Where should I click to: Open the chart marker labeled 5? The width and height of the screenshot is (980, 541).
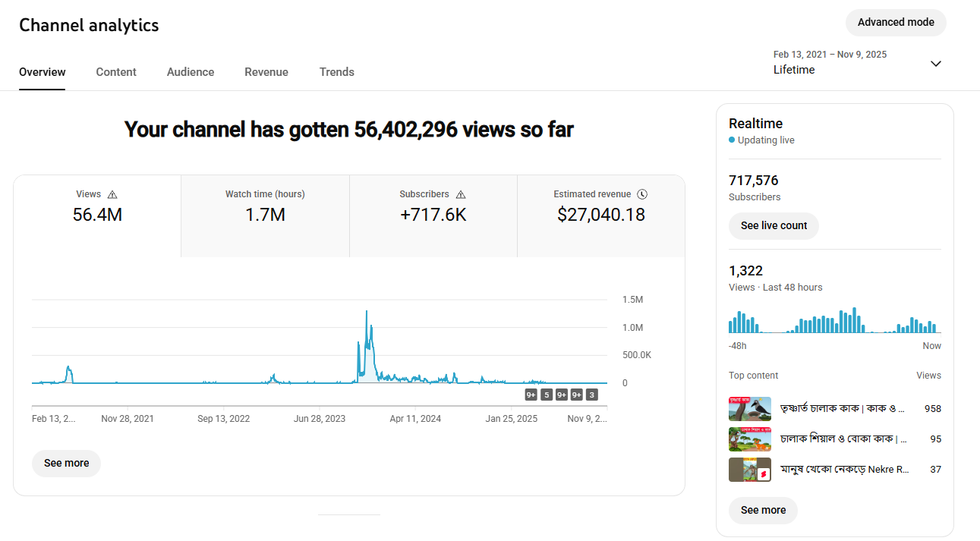tap(547, 395)
